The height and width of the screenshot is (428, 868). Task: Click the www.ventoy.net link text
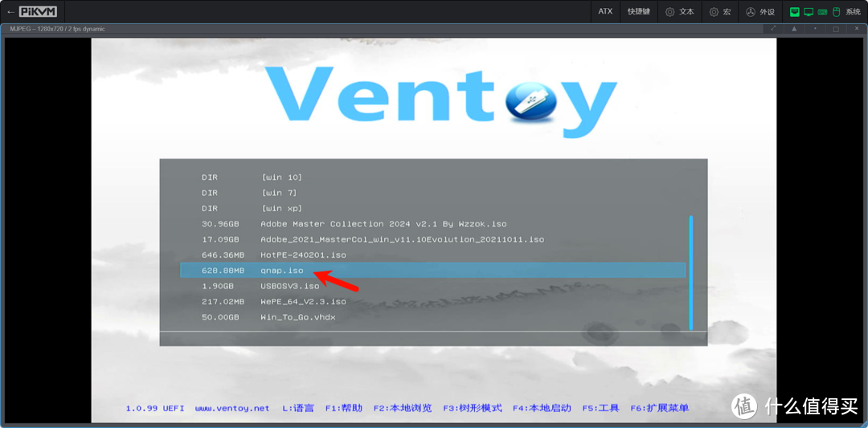coord(232,408)
